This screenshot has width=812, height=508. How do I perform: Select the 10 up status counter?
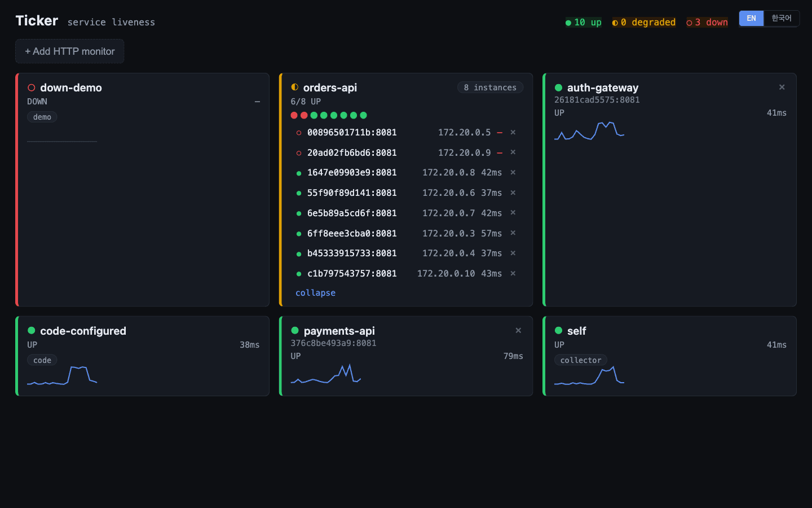584,23
